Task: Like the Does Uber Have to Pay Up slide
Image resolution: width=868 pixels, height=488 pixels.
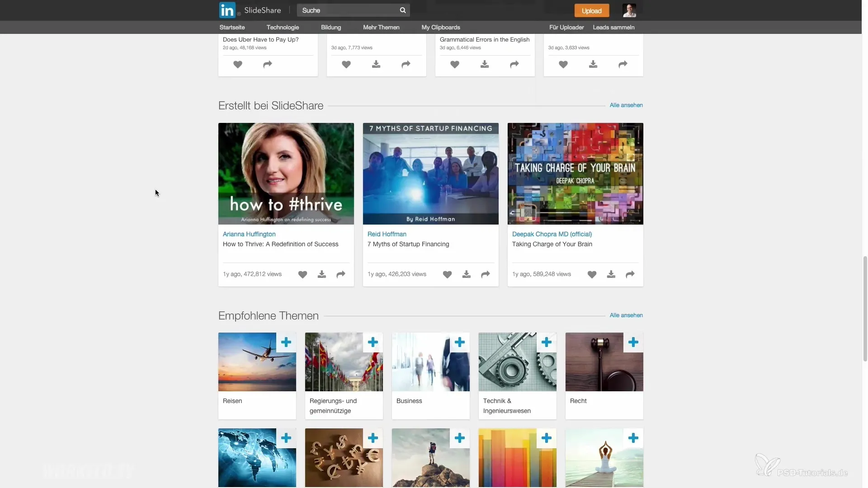Action: (238, 65)
